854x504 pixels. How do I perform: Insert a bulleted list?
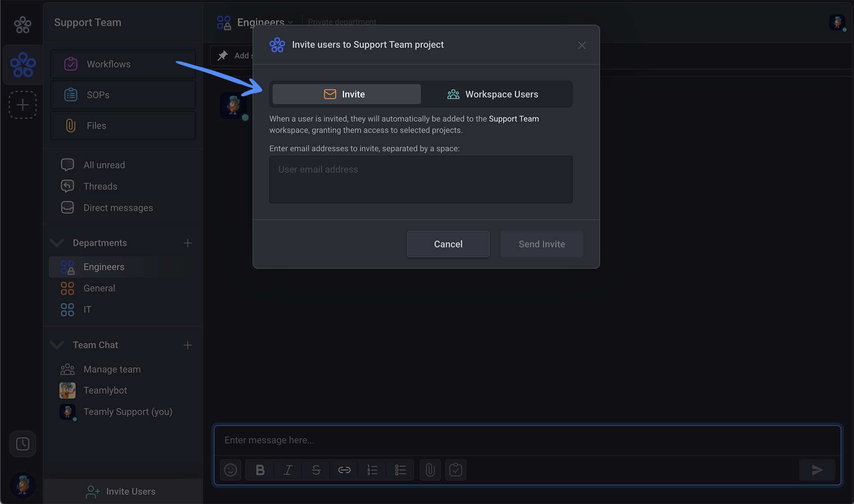click(400, 470)
